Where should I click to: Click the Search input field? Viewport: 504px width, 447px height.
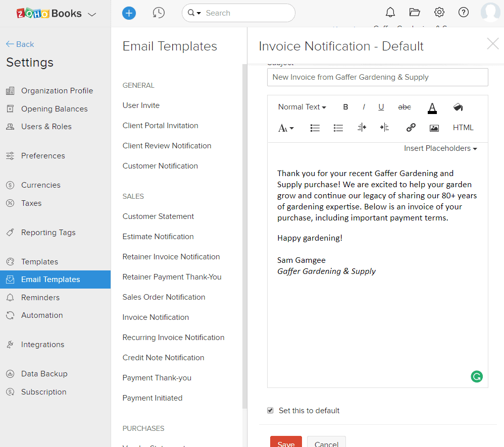tap(238, 13)
